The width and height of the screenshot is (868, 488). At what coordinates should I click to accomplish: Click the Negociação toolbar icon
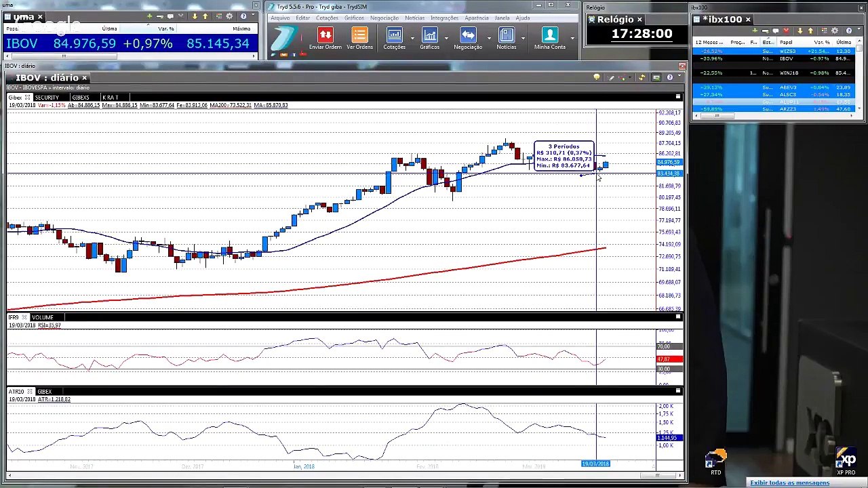click(468, 38)
